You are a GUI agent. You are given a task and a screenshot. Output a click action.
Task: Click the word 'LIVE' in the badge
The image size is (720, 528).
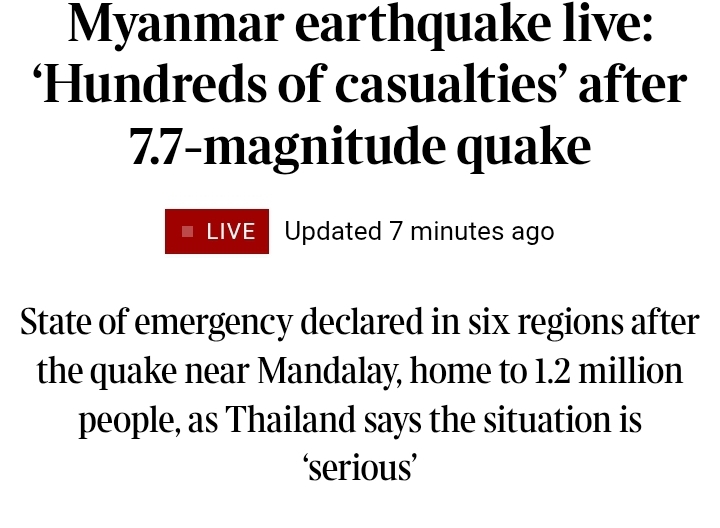coord(231,231)
